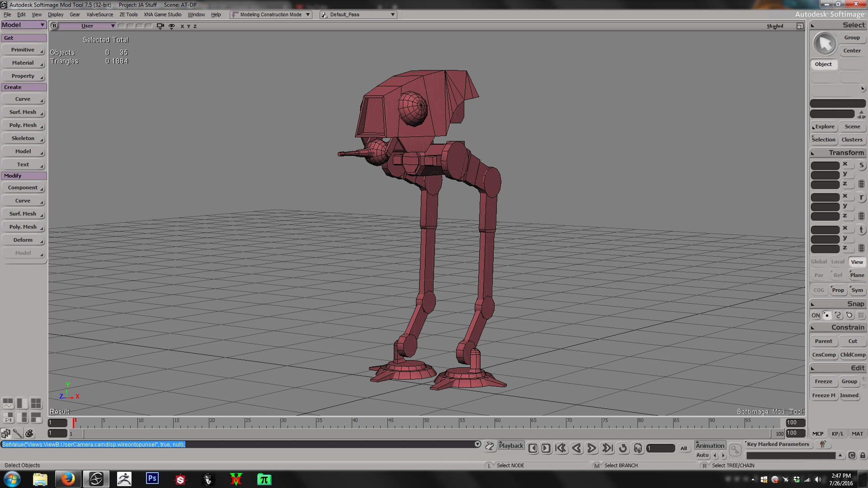This screenshot has width=868, height=488.
Task: Open the File menu
Action: [x=7, y=14]
